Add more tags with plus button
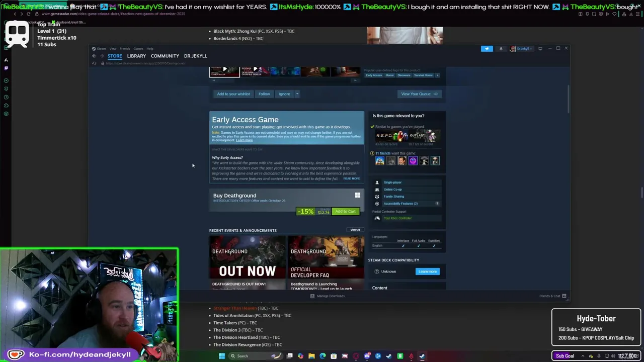 coord(437,75)
